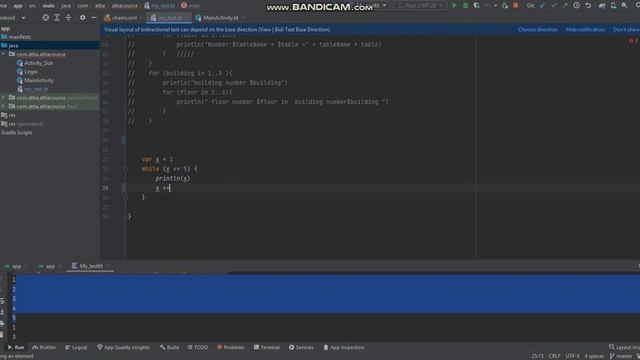Switch to the chams.xml editor tab
This screenshot has width=640, height=360.
click(124, 18)
